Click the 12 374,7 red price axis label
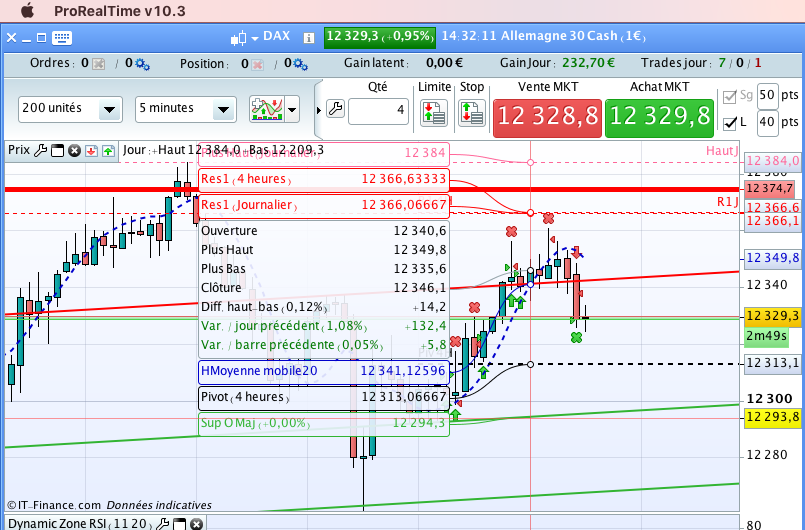805x530 pixels. [x=769, y=188]
